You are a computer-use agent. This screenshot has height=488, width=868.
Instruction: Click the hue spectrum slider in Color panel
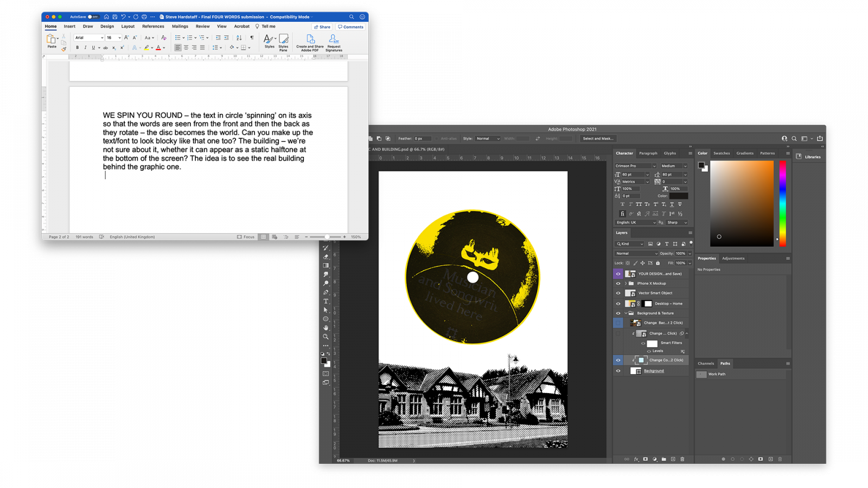pyautogui.click(x=783, y=204)
